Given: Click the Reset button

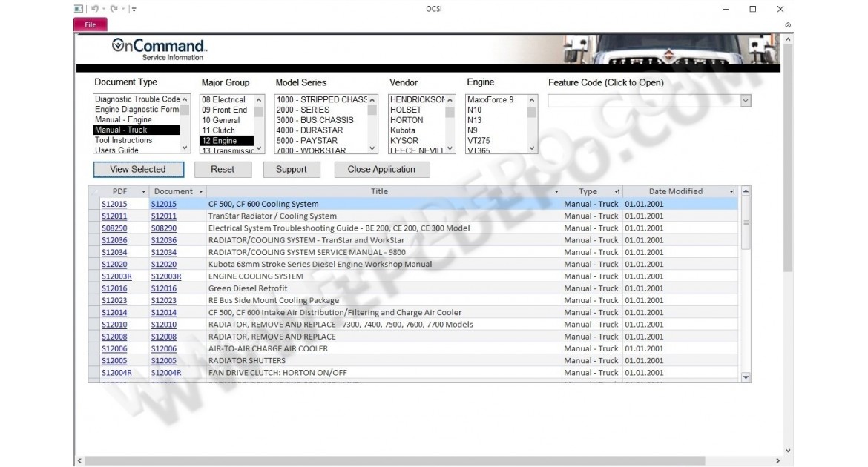Looking at the screenshot, I should click(x=223, y=169).
